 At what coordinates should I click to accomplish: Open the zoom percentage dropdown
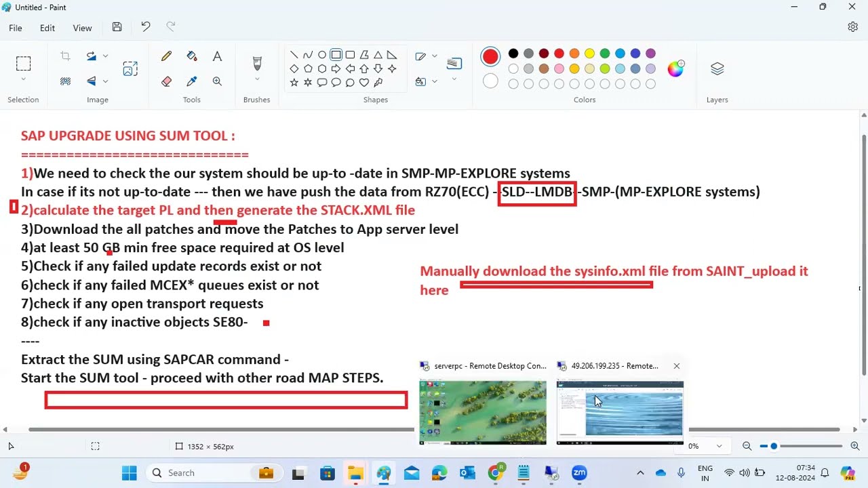tap(719, 446)
